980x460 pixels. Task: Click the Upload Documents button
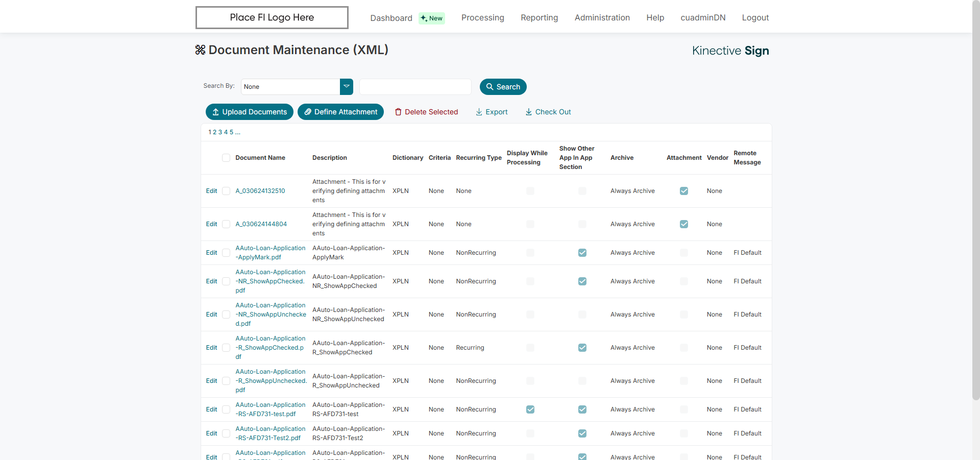pos(249,112)
